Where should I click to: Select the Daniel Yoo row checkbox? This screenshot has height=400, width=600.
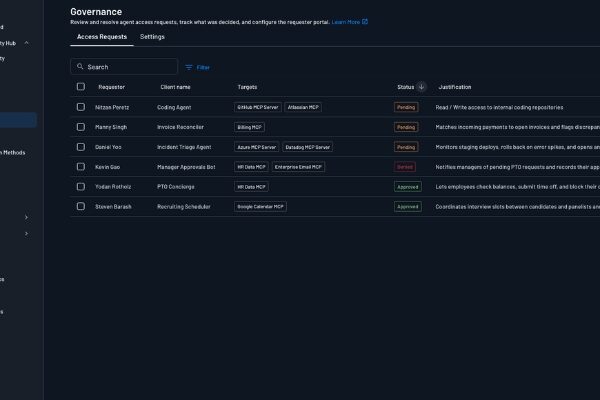pyautogui.click(x=81, y=147)
